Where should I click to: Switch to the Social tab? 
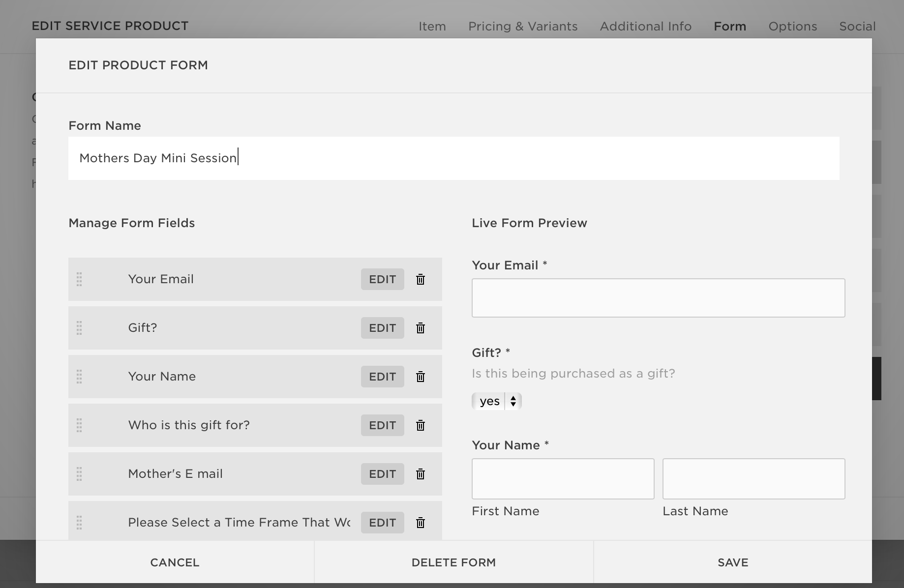pos(857,27)
